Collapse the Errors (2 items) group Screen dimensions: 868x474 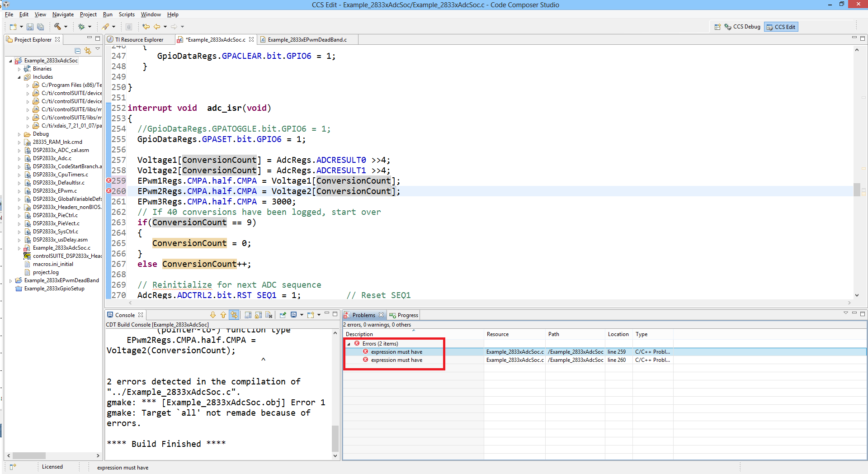point(349,344)
